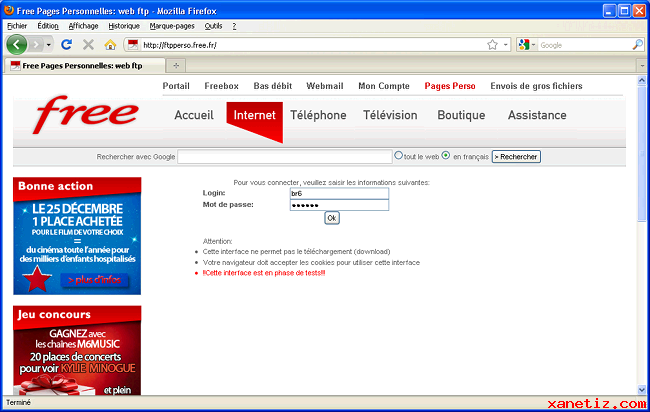Viewport: 650px width, 412px height.
Task: Click the vertical scrollbar thumb
Action: 642,154
